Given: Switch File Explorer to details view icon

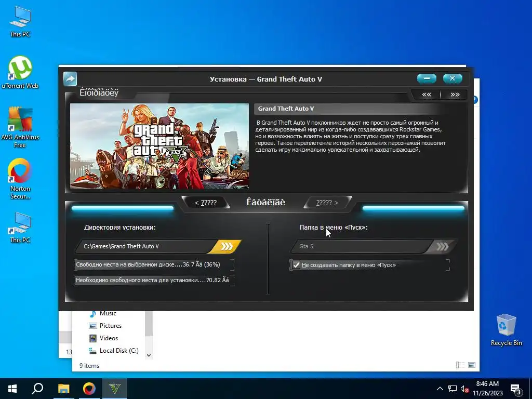Looking at the screenshot, I should 460,365.
